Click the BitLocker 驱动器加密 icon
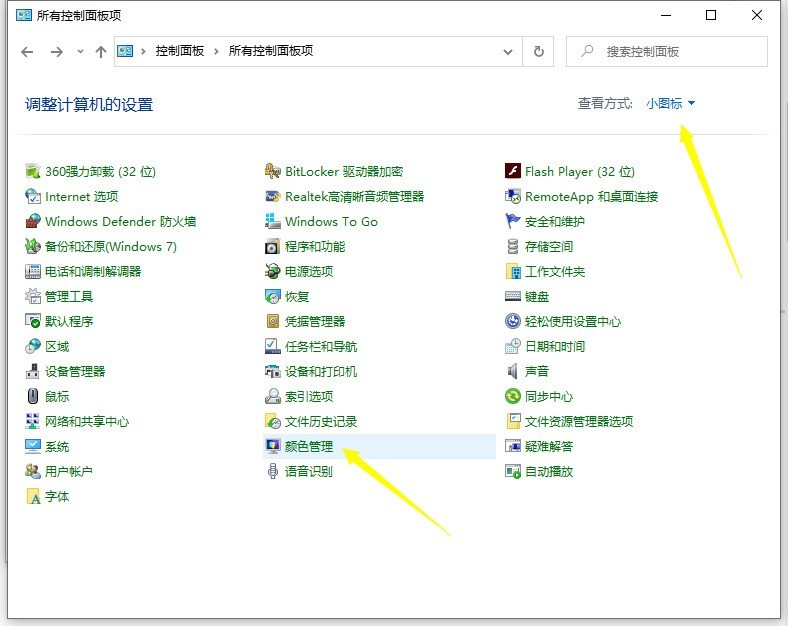 click(273, 171)
